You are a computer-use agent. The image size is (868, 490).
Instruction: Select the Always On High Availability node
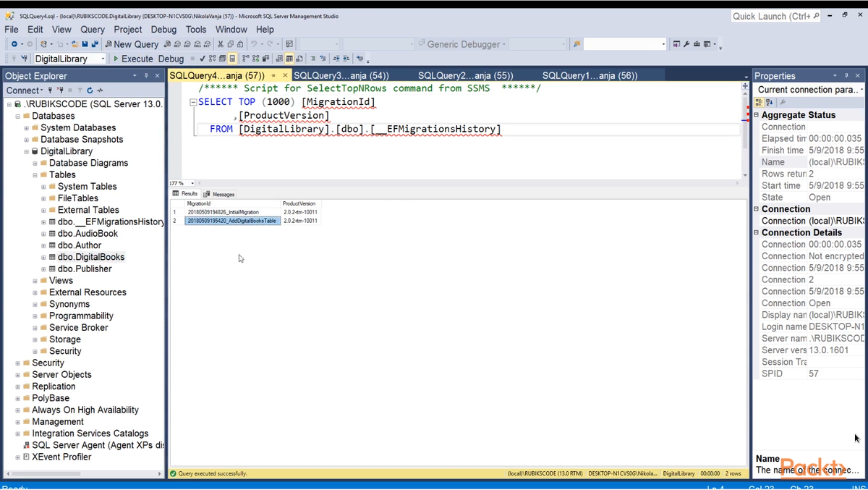pyautogui.click(x=85, y=410)
